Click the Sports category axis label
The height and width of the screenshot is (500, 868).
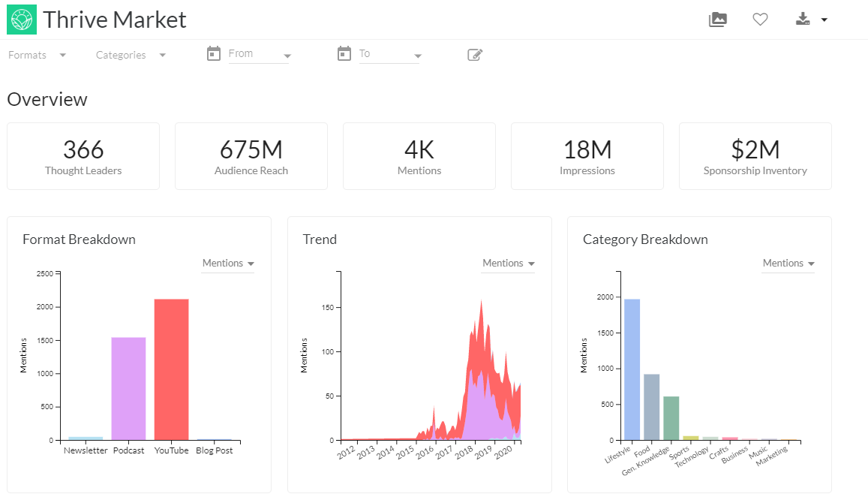coord(679,453)
